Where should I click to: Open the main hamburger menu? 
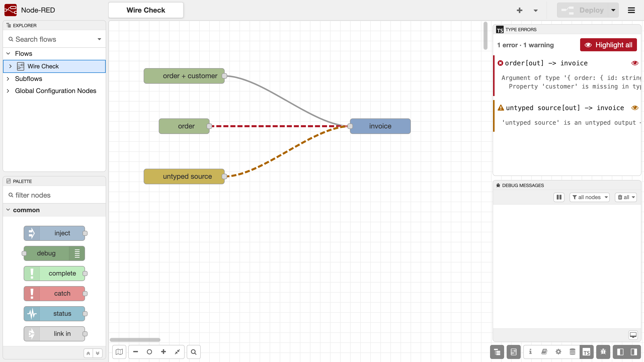point(631,10)
